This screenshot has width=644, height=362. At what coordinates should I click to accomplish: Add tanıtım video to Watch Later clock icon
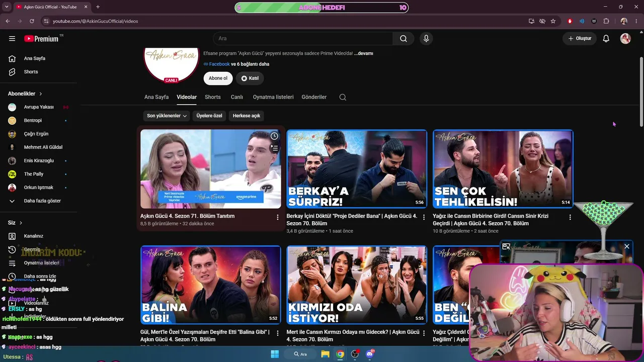pos(274,136)
